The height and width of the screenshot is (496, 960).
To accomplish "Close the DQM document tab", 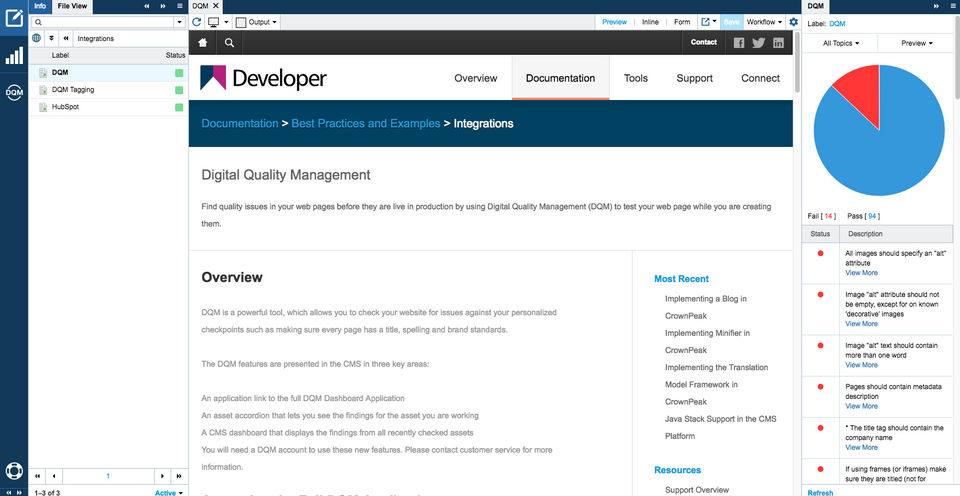I will point(216,6).
